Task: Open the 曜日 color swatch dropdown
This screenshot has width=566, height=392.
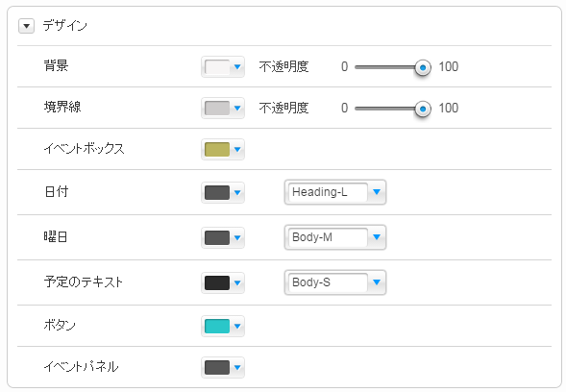Action: pos(223,237)
